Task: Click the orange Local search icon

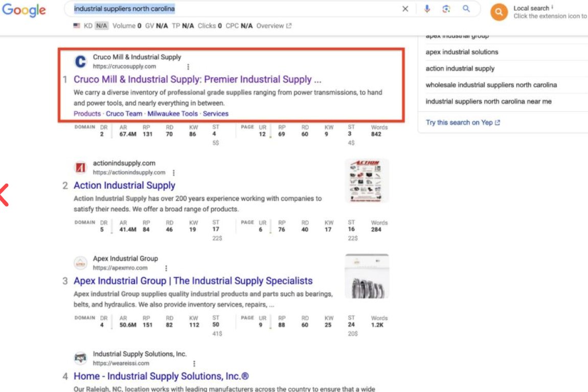Action: coord(499,12)
